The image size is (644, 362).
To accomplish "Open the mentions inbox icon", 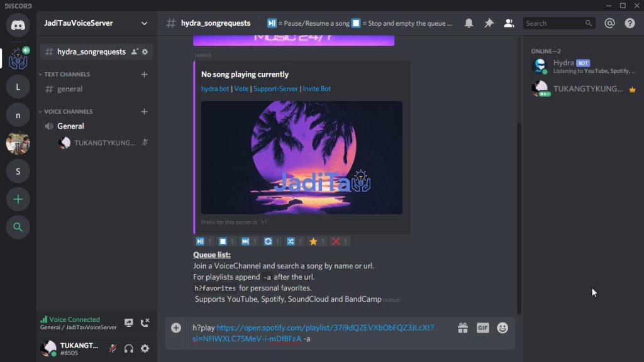I will coord(609,23).
